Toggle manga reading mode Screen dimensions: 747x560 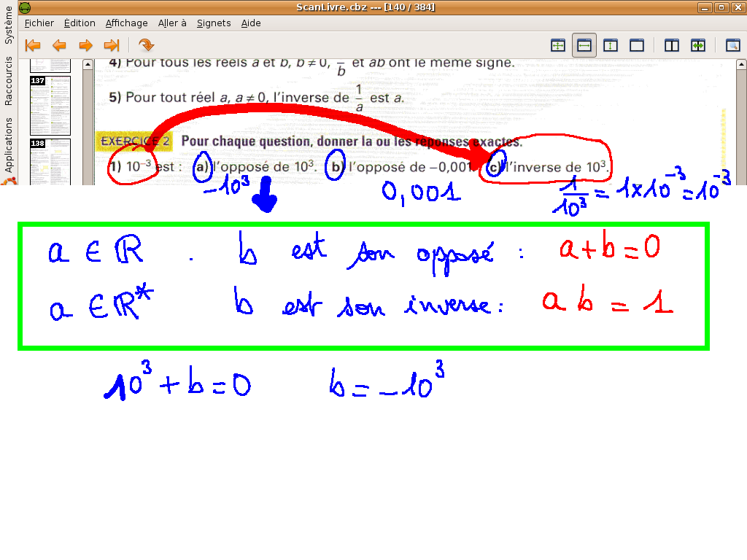coord(698,45)
